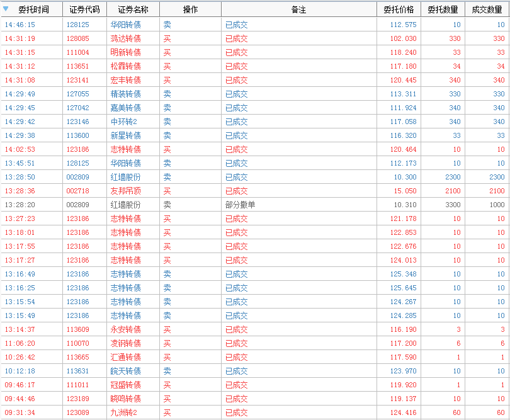This screenshot has height=420, width=510.
Task: Click the 部分撤单 remark
Action: point(240,205)
